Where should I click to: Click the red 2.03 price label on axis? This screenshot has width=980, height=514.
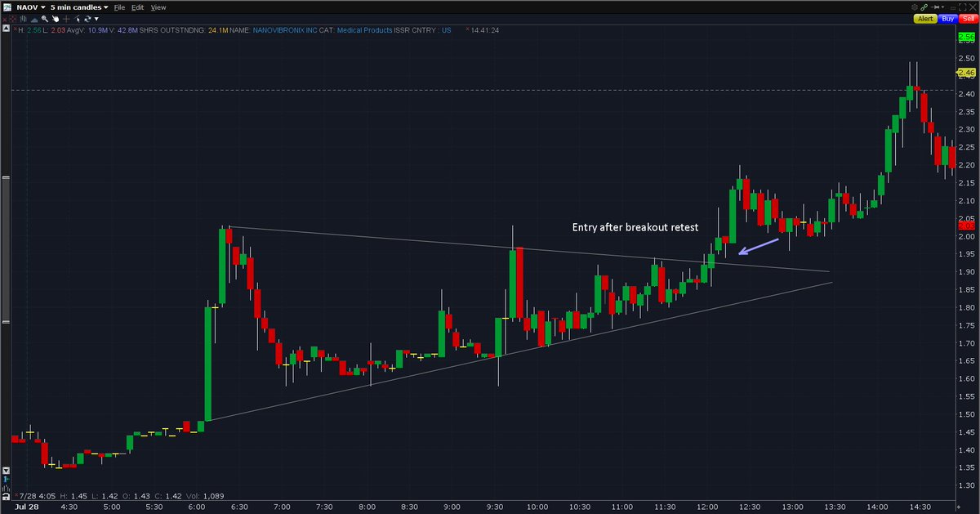pos(967,225)
